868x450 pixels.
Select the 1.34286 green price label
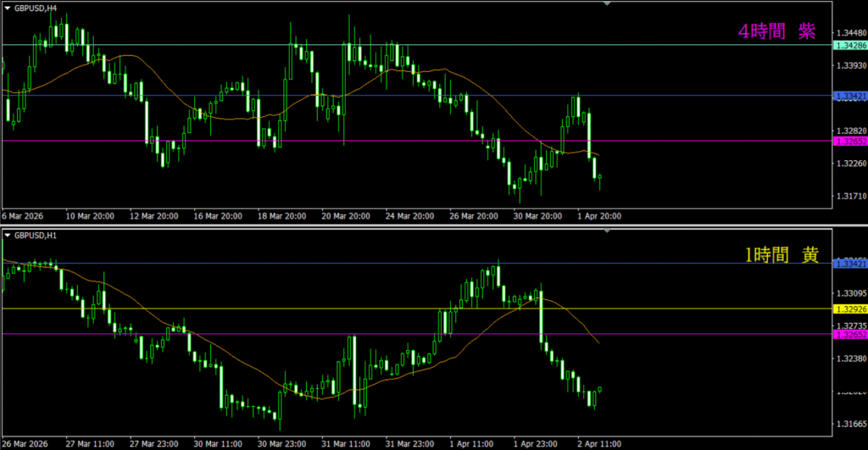click(850, 44)
